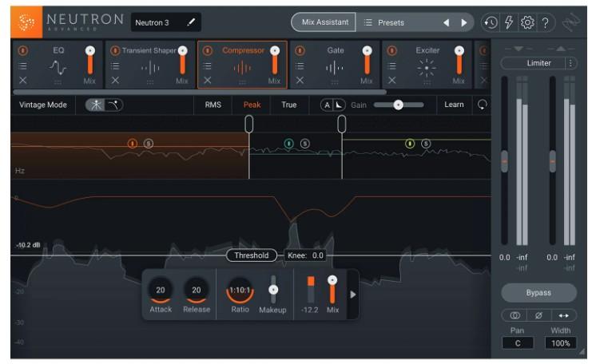Click the Ratio knob
Image resolution: width=596 pixels, height=364 pixels.
coord(240,291)
